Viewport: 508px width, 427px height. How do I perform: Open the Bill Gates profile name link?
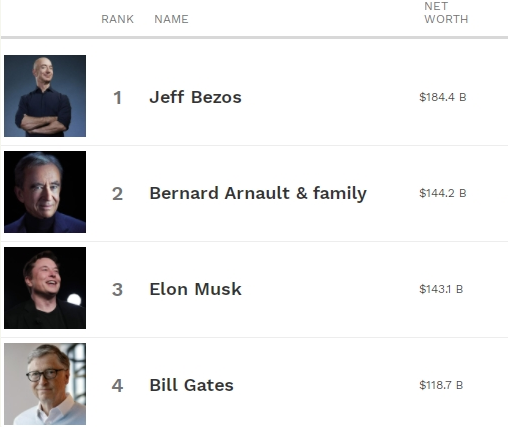point(191,385)
